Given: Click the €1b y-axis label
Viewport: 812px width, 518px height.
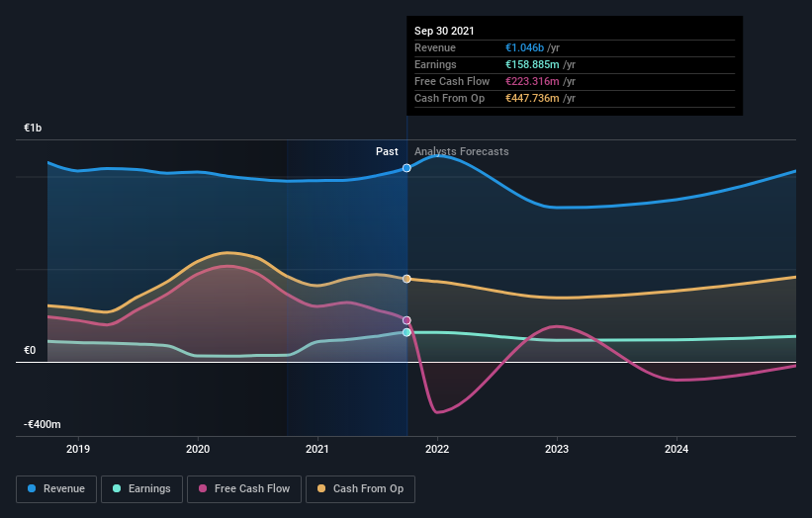Looking at the screenshot, I should (33, 128).
